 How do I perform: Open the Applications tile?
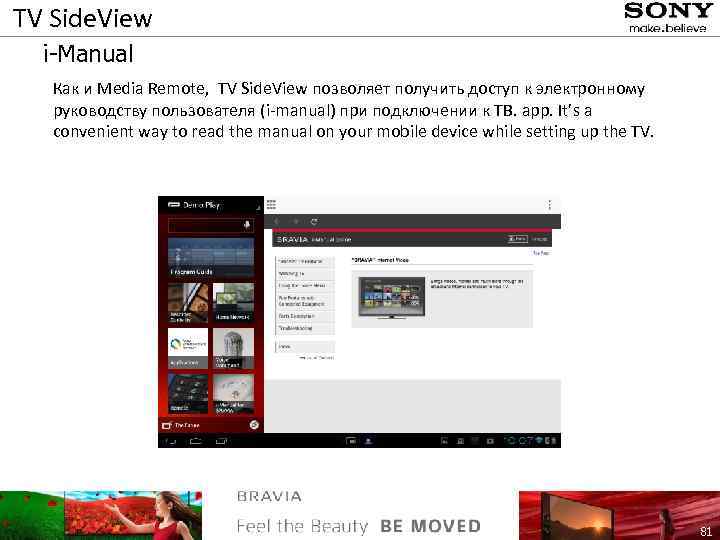point(188,348)
